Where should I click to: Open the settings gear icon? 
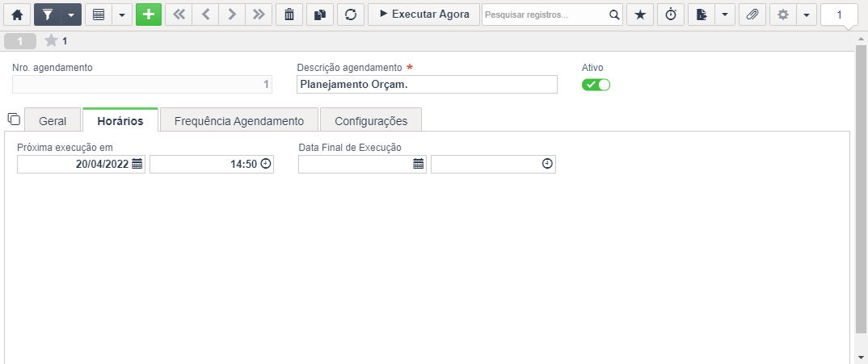pyautogui.click(x=783, y=15)
